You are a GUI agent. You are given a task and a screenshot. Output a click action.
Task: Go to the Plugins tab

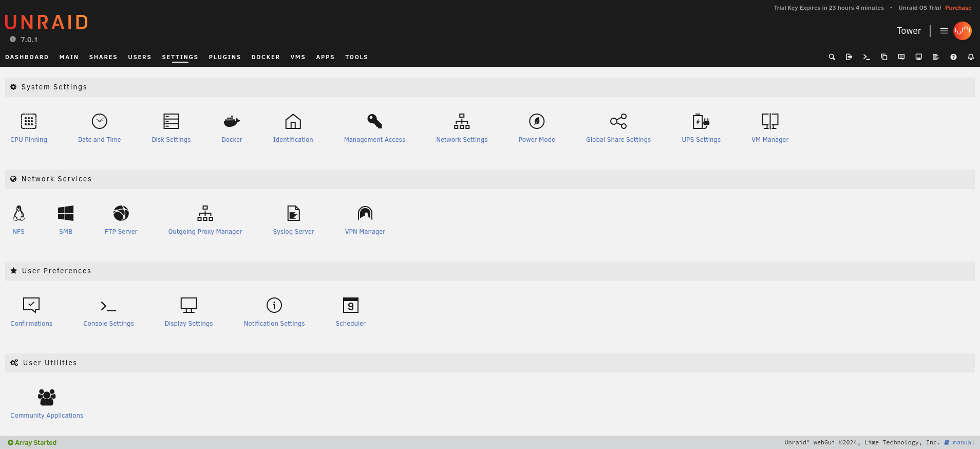click(x=225, y=57)
